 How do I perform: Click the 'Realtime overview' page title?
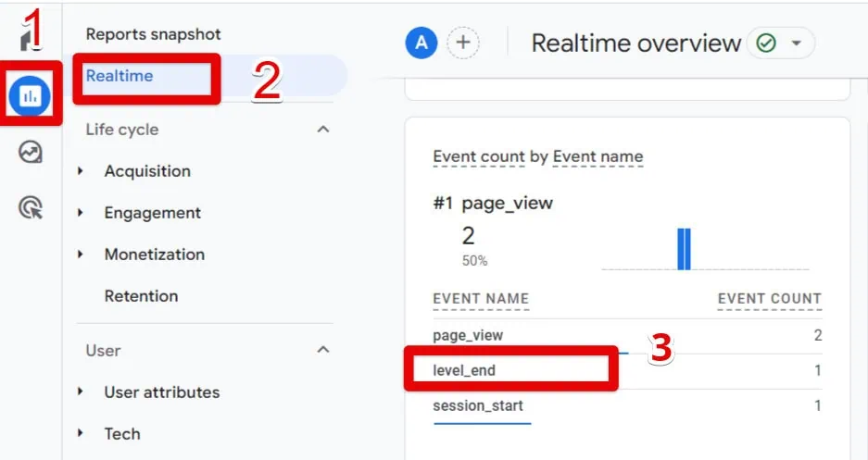pyautogui.click(x=636, y=44)
